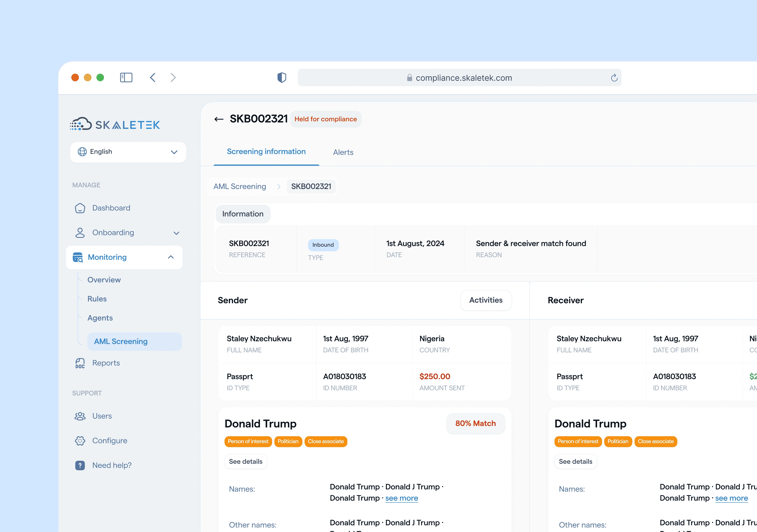Switch to the Alerts tab
The width and height of the screenshot is (757, 532).
(x=343, y=152)
